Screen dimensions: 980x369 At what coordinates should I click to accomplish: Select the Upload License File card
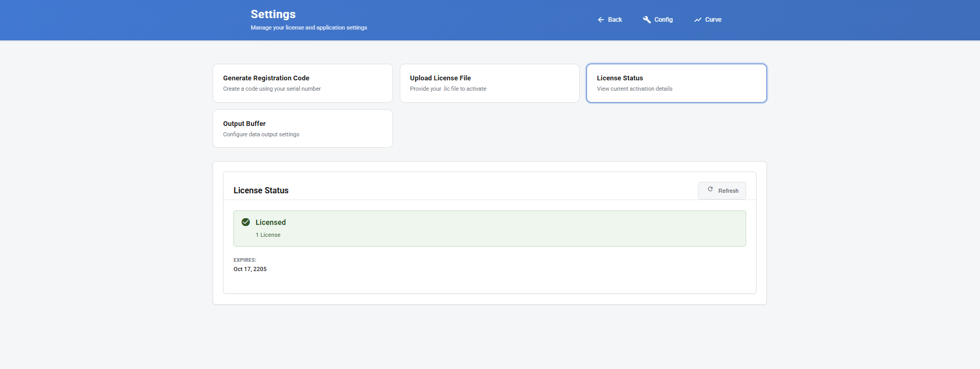click(489, 83)
